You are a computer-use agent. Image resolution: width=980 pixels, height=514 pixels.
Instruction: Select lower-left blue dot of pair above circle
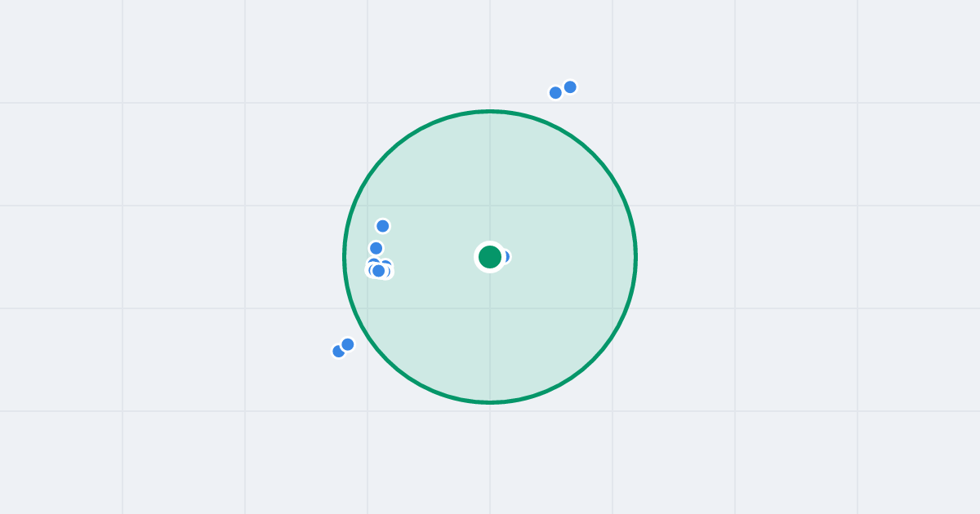555,93
